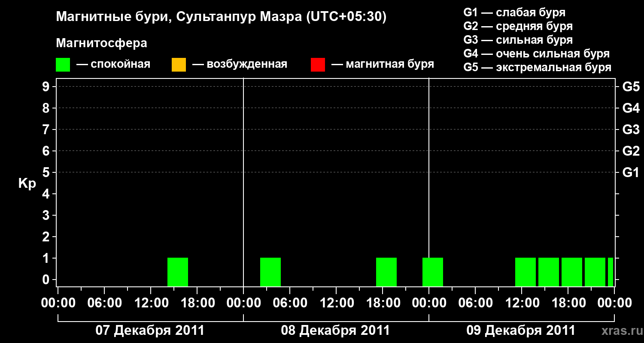The image size is (644, 343).
Task: Click the Kp axis value '2'
Action: pos(46,237)
